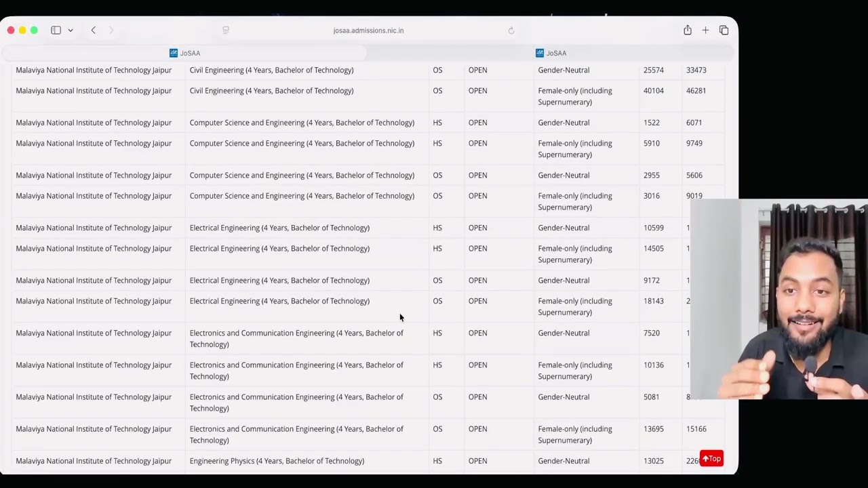The height and width of the screenshot is (488, 868).
Task: Select opening rank 1522 for Computer Science
Action: [652, 123]
